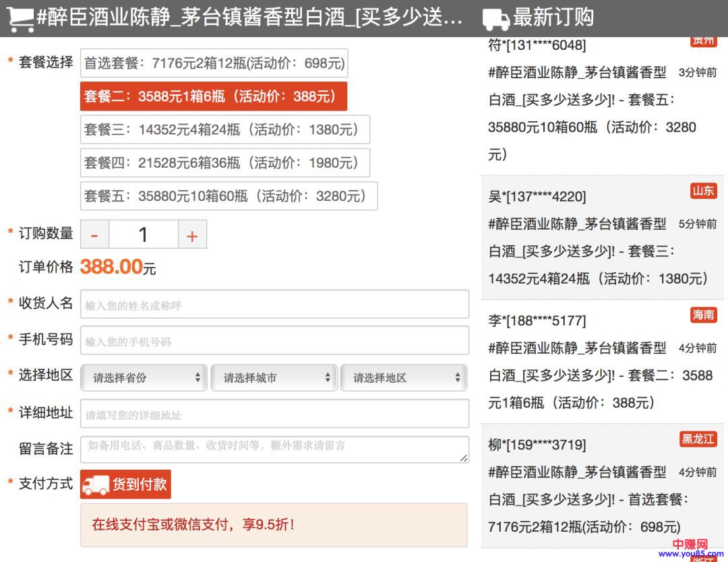
Task: Click the truck icon on 货到付款 button
Action: [x=96, y=485]
